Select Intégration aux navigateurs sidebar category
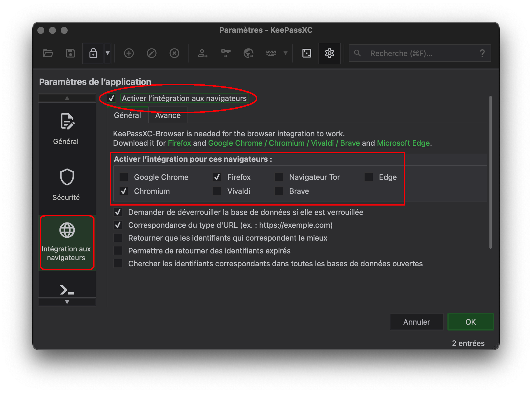The height and width of the screenshot is (393, 532). 67,243
